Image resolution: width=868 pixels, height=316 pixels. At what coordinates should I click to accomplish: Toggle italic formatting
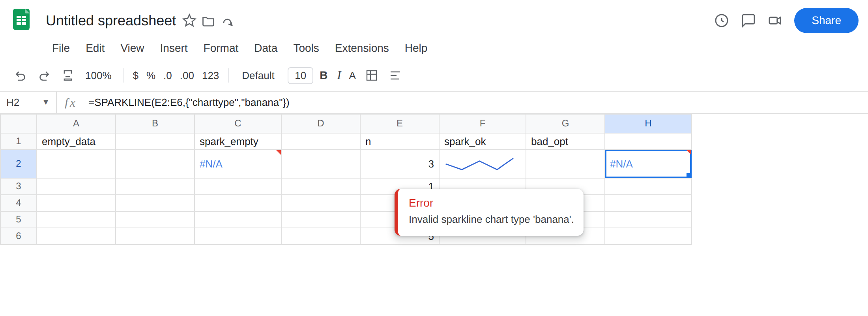click(x=339, y=75)
